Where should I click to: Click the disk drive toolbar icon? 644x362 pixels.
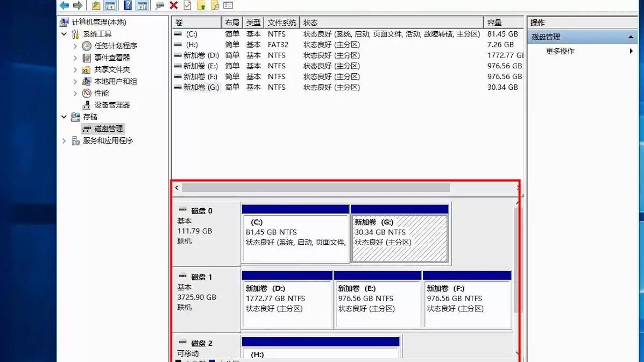(160, 5)
